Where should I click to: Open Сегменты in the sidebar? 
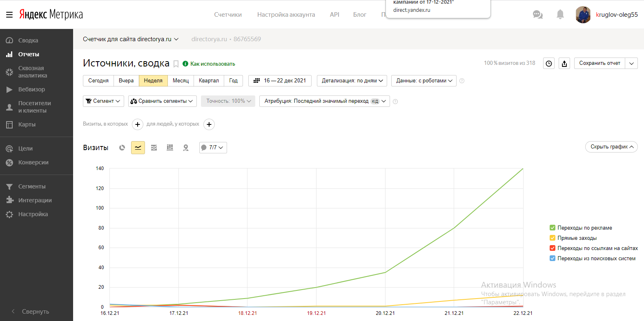pyautogui.click(x=32, y=186)
